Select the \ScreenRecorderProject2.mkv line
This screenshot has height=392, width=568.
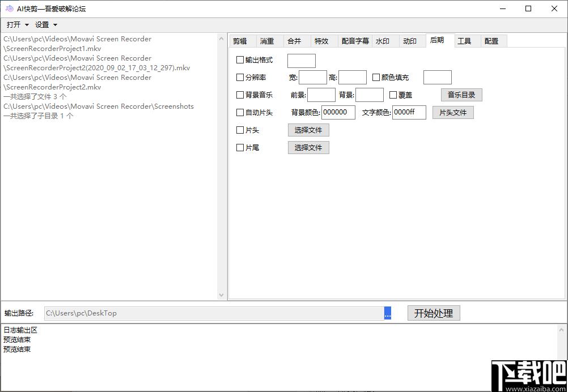click(52, 87)
